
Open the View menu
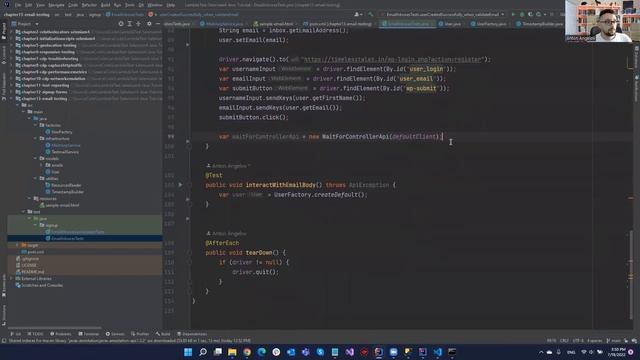(40, 5)
